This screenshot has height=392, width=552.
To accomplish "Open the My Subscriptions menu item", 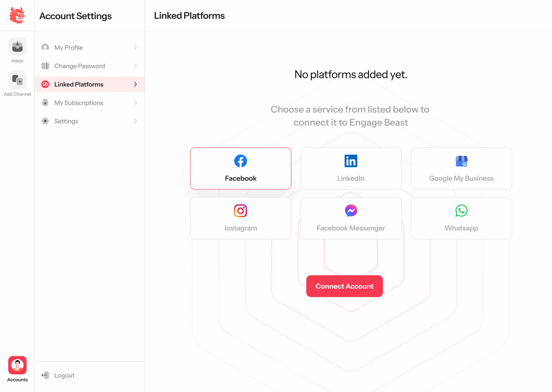I will 79,103.
